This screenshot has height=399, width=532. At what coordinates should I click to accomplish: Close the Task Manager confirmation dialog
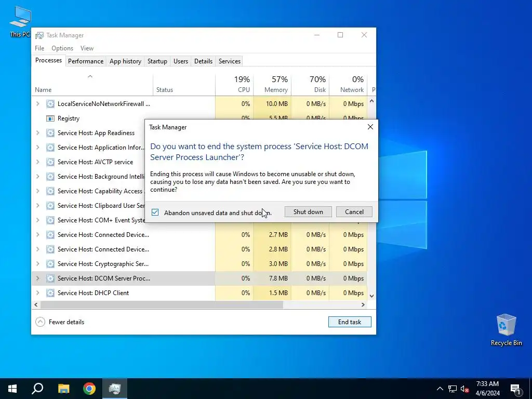coord(370,127)
